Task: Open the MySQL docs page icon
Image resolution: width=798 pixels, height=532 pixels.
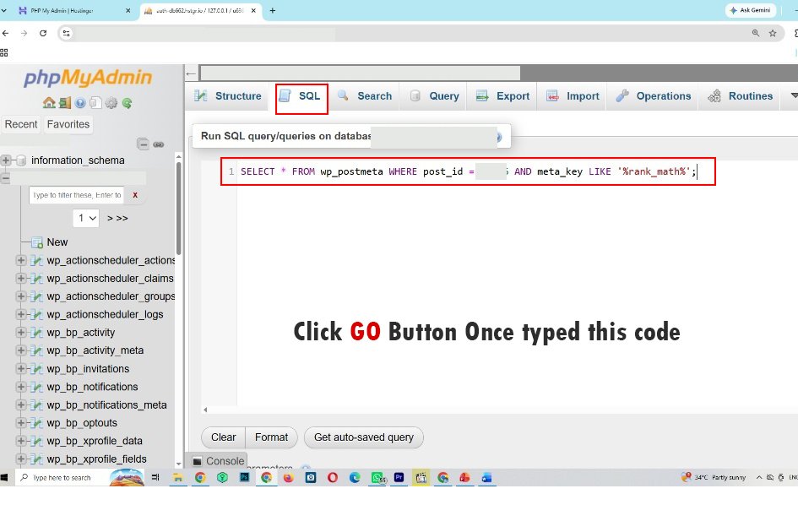Action: pyautogui.click(x=95, y=103)
